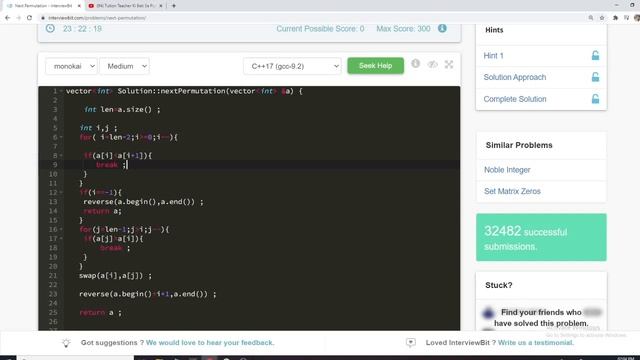
Task: Click the lightbulb suggestions icon
Action: [x=66, y=343]
